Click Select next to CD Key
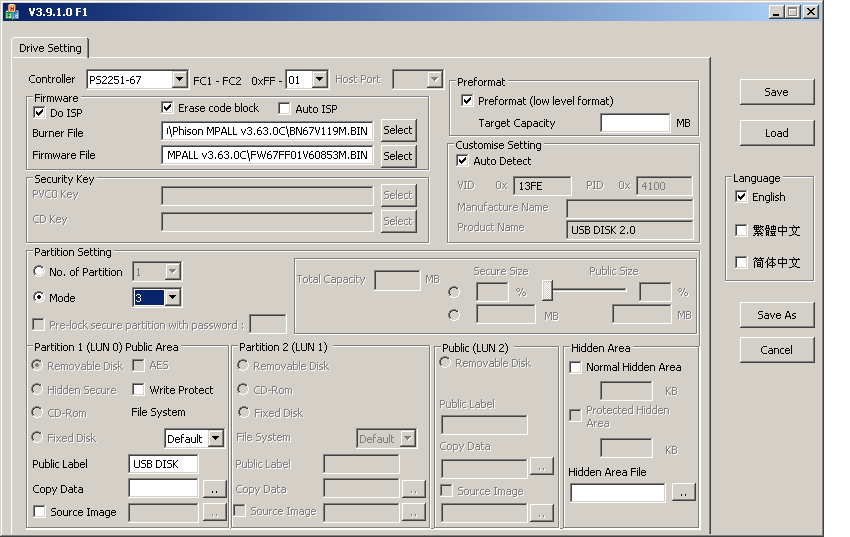Viewport: 850px width, 537px height. point(398,221)
